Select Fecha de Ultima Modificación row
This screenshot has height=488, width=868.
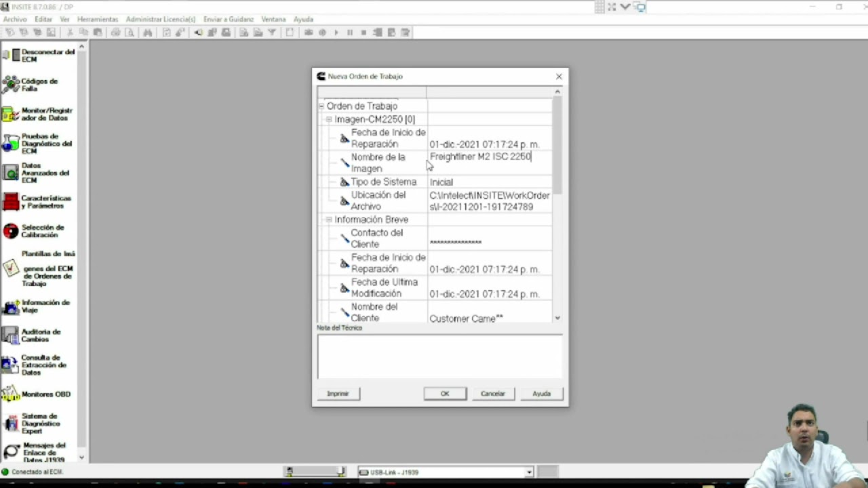point(435,288)
